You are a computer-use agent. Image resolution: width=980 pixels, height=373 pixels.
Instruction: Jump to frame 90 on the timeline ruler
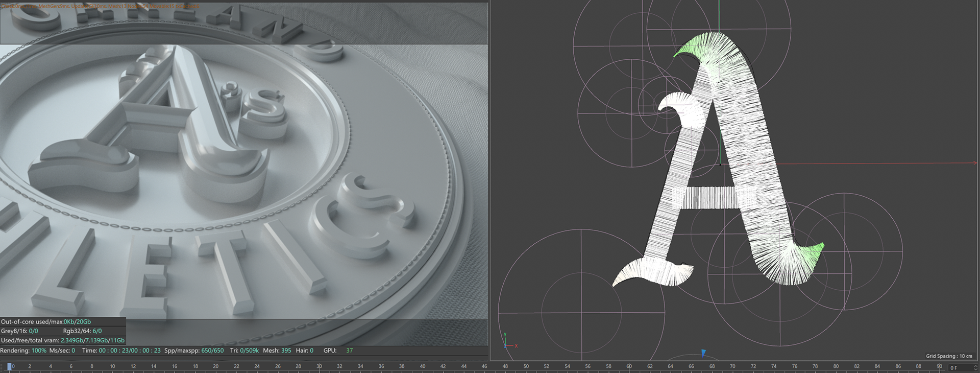[939, 366]
